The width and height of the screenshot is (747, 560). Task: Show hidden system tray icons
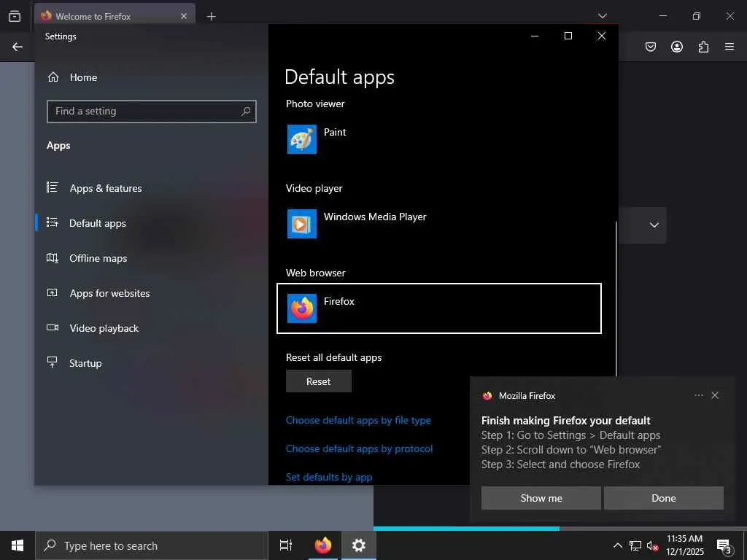[617, 545]
